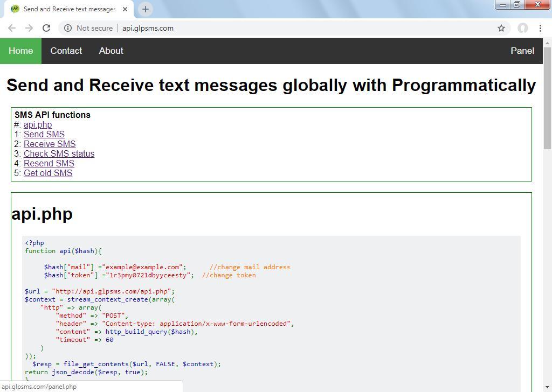Open the About navigation item

(111, 51)
